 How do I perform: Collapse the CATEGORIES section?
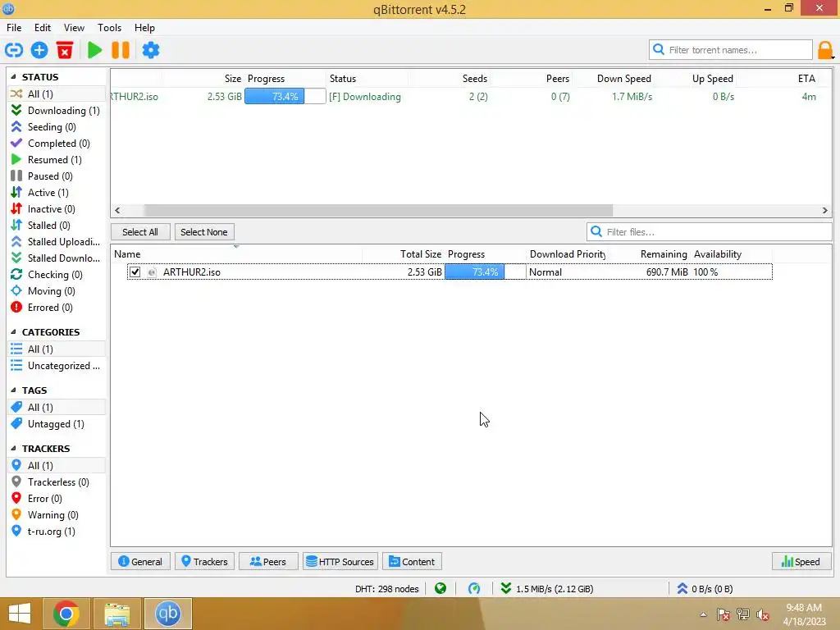(x=13, y=332)
